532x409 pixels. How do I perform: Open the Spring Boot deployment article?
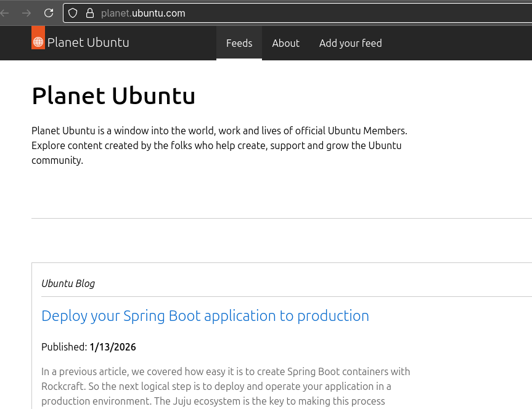pyautogui.click(x=205, y=316)
